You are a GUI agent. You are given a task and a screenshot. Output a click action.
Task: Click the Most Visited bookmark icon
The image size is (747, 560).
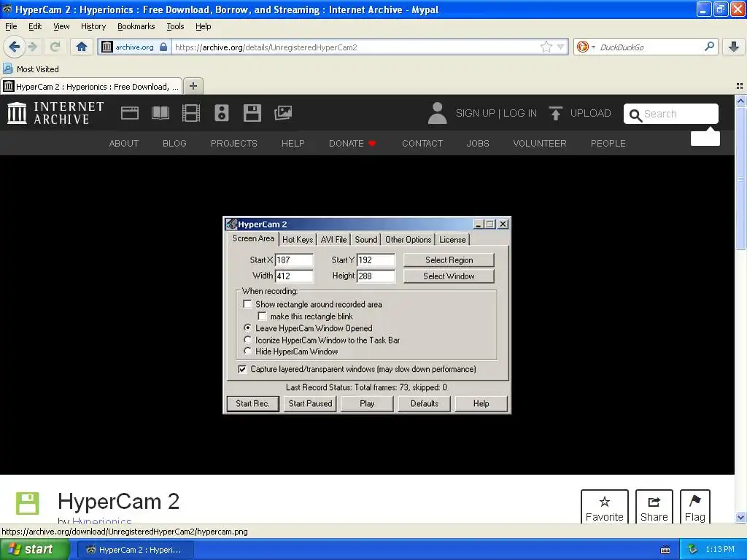pos(7,69)
